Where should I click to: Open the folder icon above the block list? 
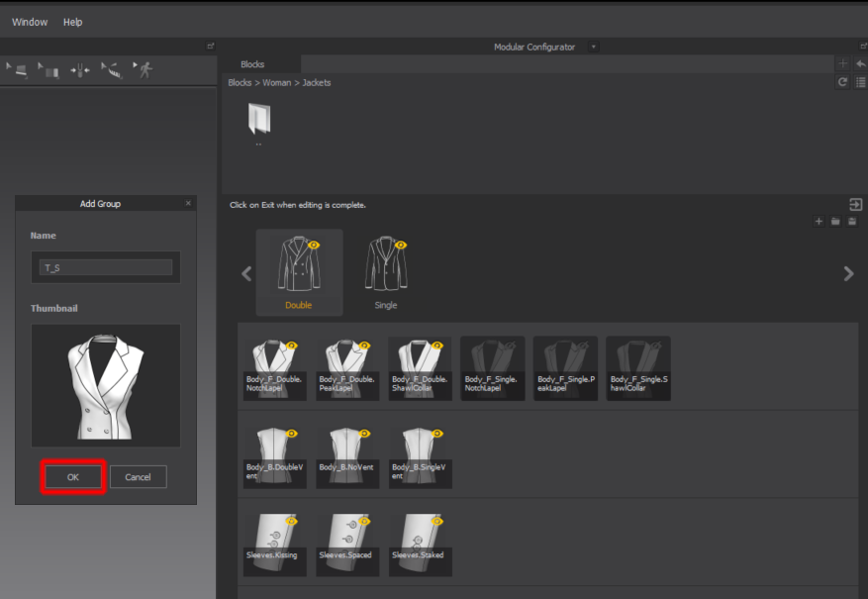coord(834,221)
